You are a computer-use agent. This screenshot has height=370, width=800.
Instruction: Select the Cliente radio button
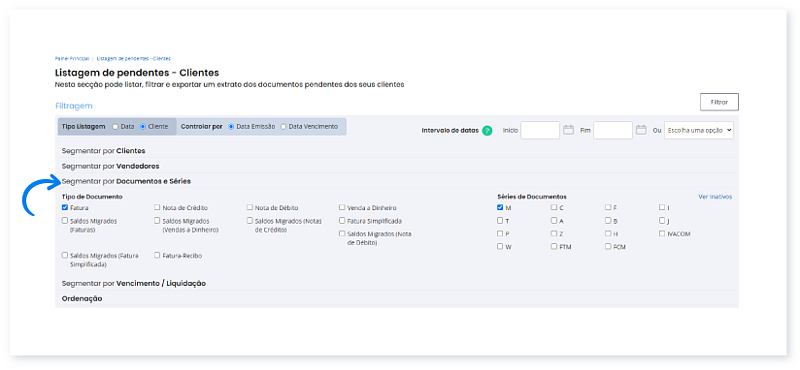[x=143, y=127]
